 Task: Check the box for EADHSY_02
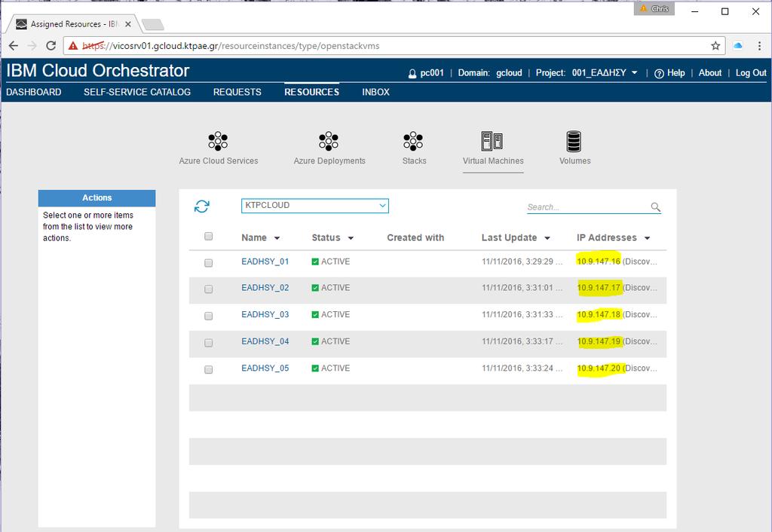point(208,289)
